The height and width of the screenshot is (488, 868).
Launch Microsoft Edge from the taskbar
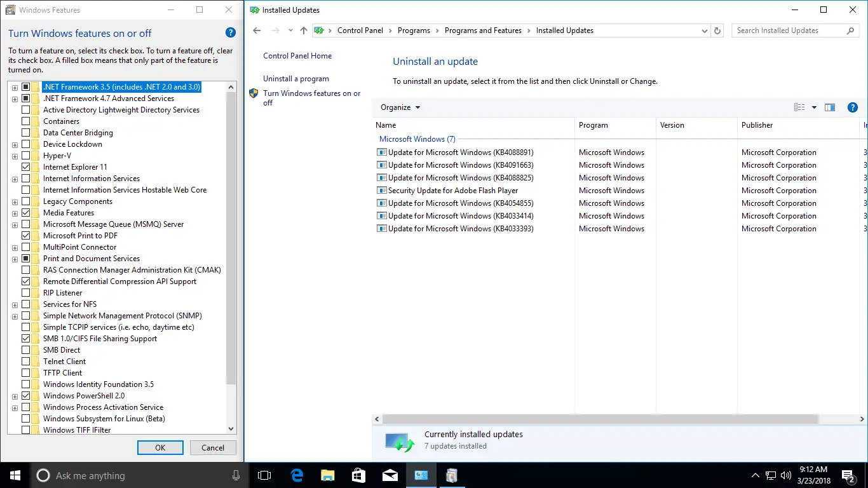pos(297,475)
